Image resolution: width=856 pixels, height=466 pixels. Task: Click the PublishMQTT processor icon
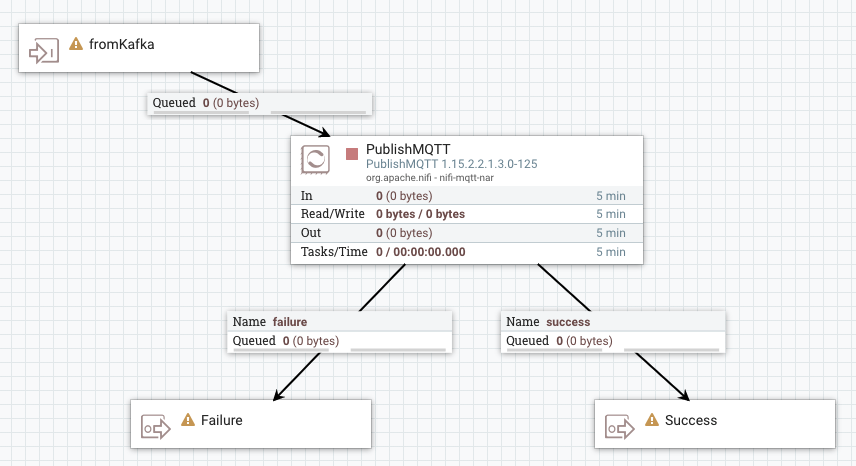click(x=316, y=159)
